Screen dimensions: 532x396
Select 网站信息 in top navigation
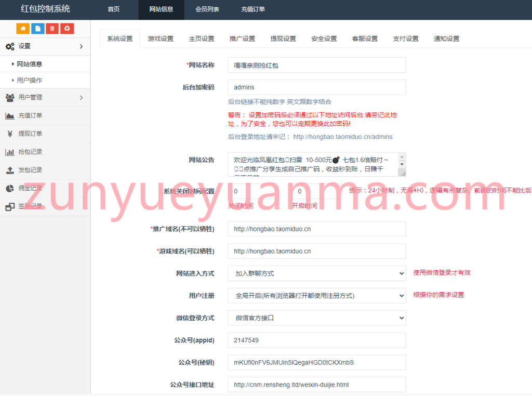tap(161, 9)
